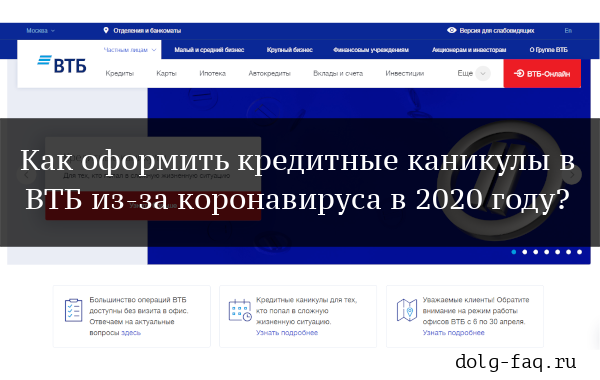Select the third carousel dot
600x380 pixels.
pyautogui.click(x=536, y=252)
